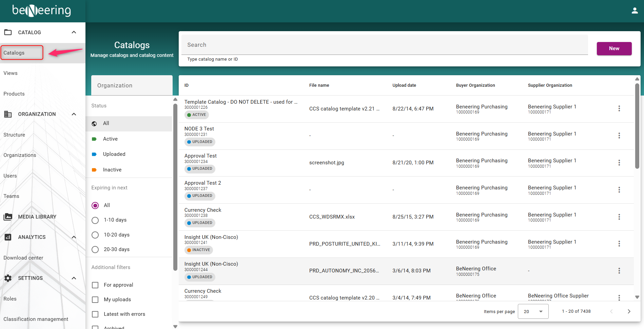Screen dimensions: 644x329
Task: Focus the catalog Search field
Action: 384,45
